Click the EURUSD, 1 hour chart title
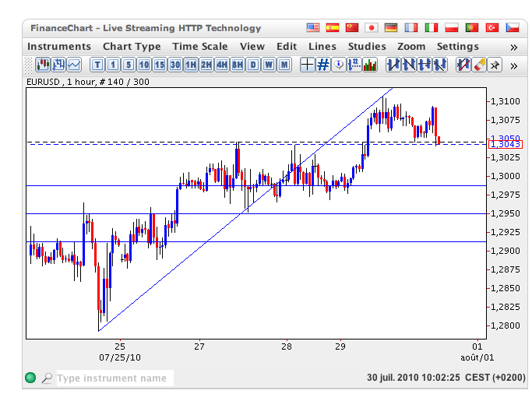 pos(88,82)
